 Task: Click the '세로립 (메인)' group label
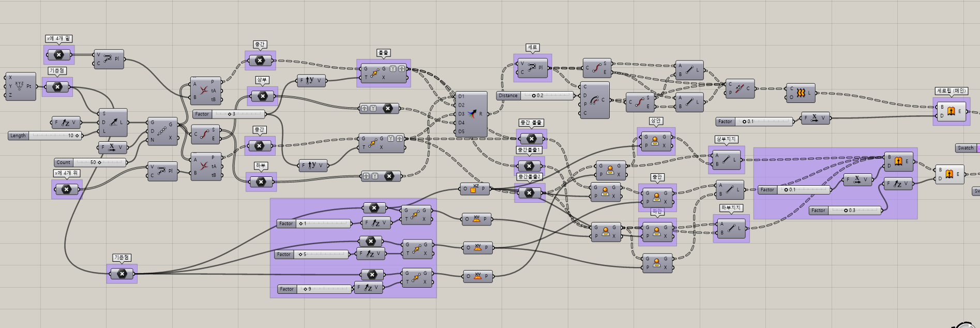tap(952, 91)
